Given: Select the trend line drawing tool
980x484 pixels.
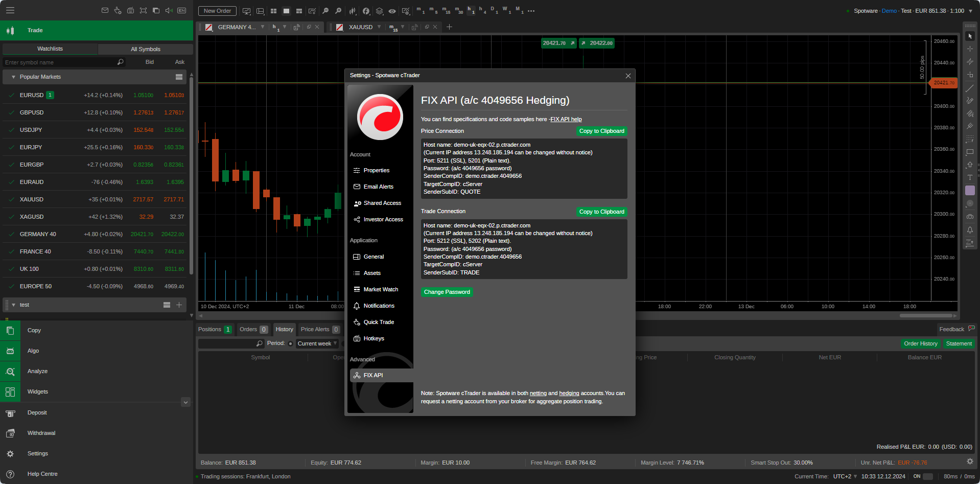Looking at the screenshot, I should click(970, 88).
